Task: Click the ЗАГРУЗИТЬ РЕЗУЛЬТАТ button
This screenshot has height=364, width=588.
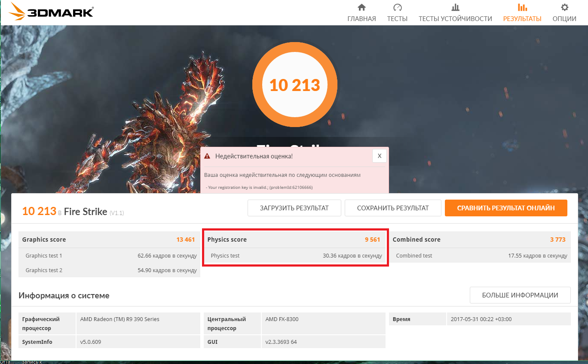Action: [x=294, y=208]
